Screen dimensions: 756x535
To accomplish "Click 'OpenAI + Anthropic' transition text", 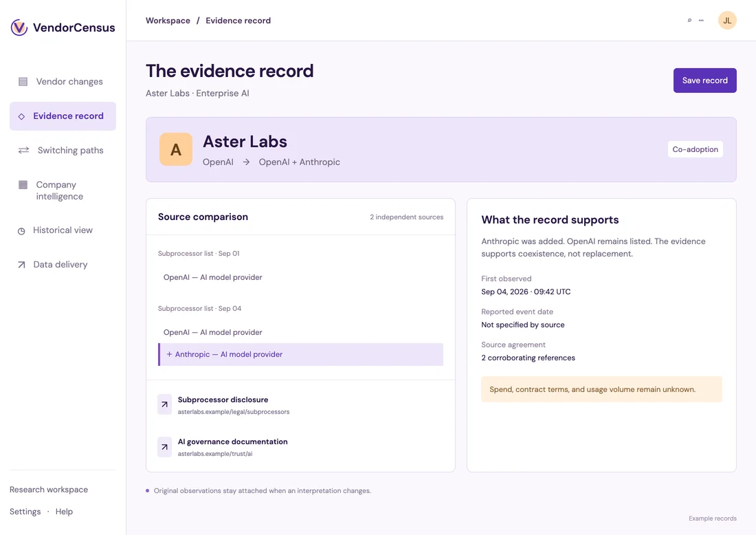I will pyautogui.click(x=300, y=162).
